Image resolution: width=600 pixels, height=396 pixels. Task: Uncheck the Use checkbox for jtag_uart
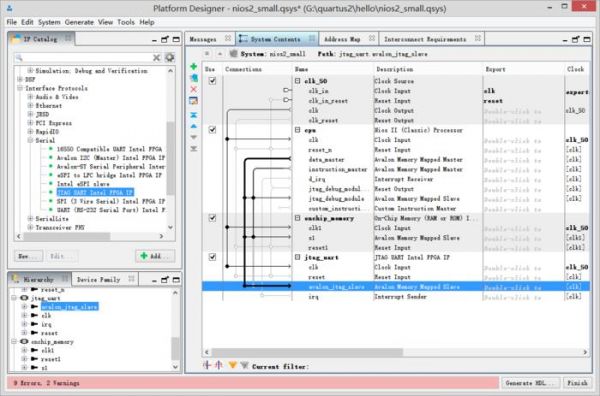[212, 257]
